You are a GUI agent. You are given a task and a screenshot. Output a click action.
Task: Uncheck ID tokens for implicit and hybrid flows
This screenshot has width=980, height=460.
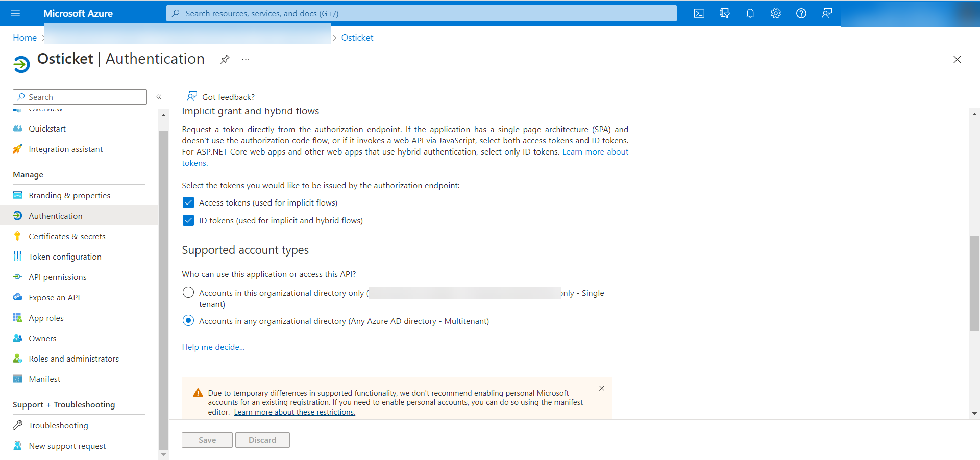click(188, 220)
